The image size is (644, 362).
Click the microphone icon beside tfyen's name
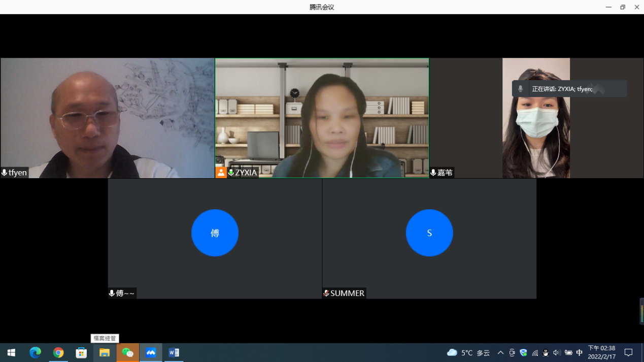pyautogui.click(x=5, y=173)
